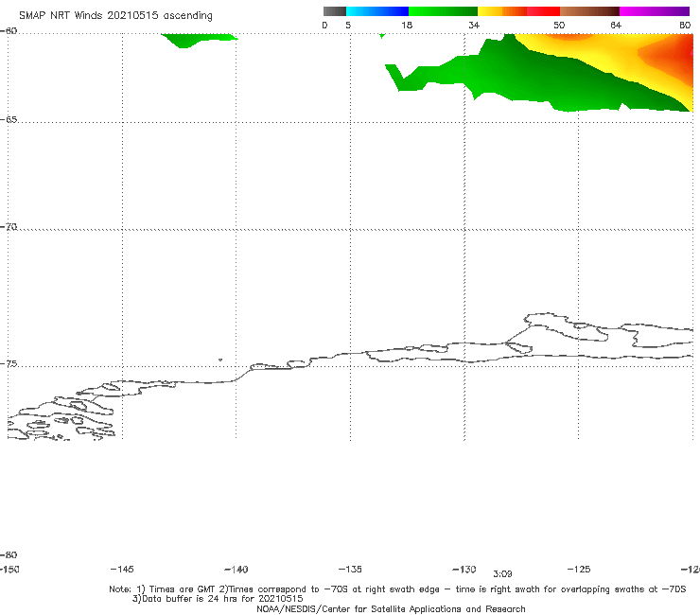The image size is (700, 615).
Task: Click the color bar label '34'
Action: [x=474, y=26]
